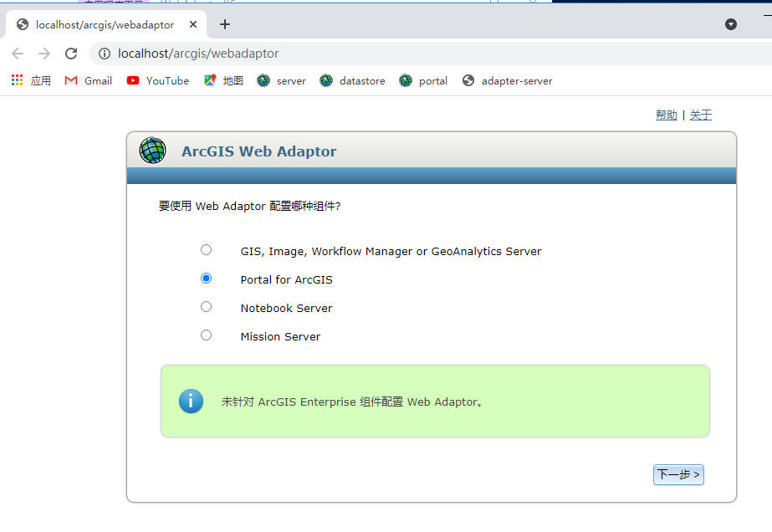
Task: Select the Notebook Server radio button
Action: (207, 307)
